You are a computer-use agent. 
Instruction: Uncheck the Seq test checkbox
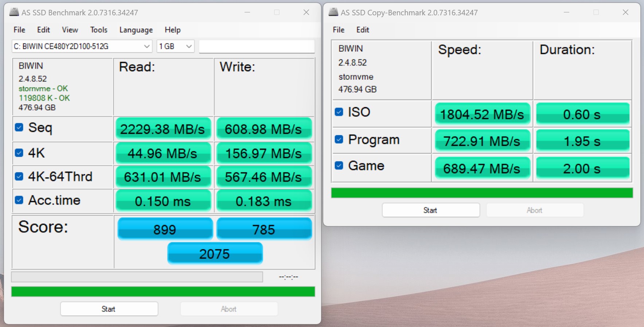tap(19, 127)
